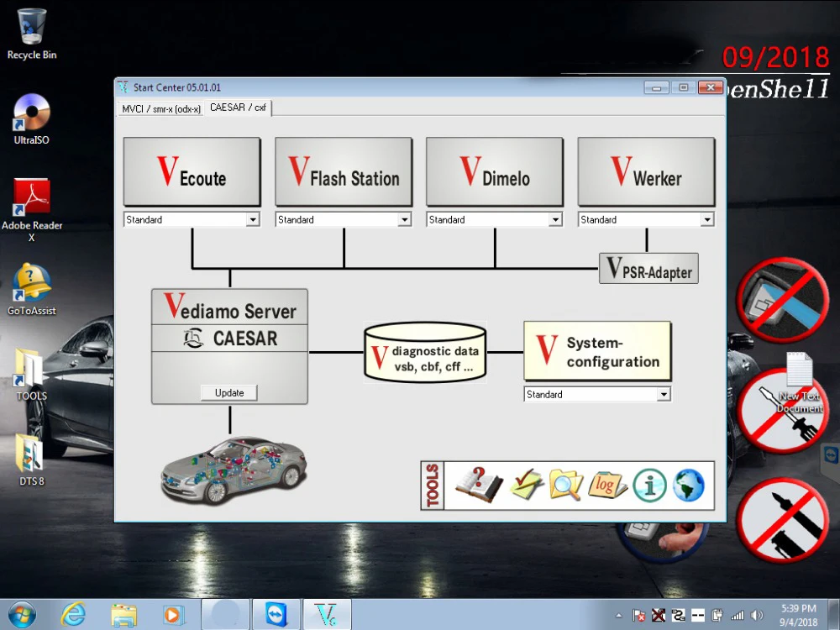Open the volume speaker tray icon

point(757,616)
